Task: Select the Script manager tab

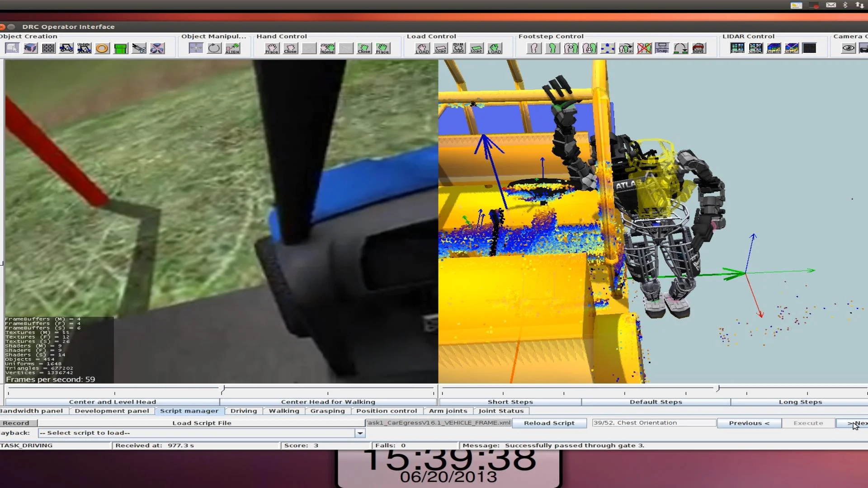Action: (x=189, y=411)
